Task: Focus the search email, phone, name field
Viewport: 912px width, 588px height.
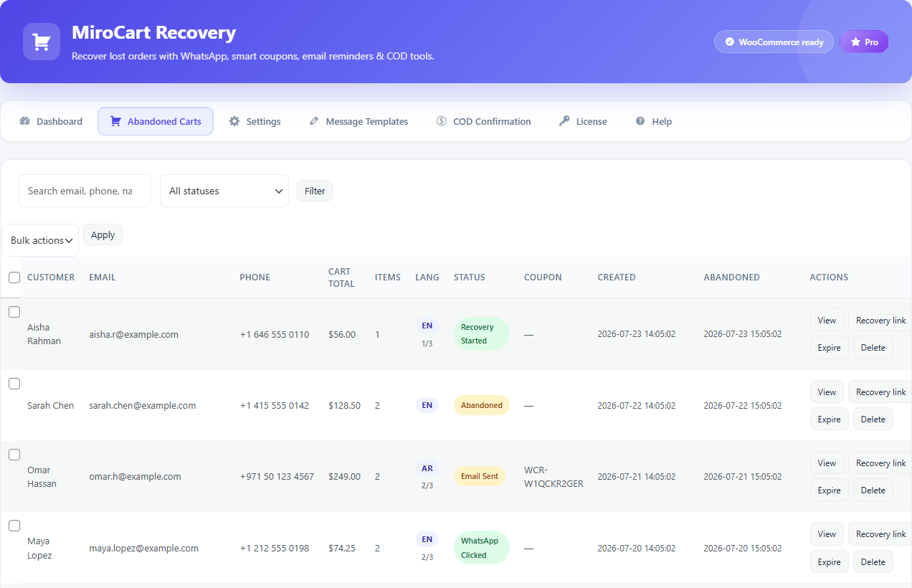Action: tap(85, 191)
